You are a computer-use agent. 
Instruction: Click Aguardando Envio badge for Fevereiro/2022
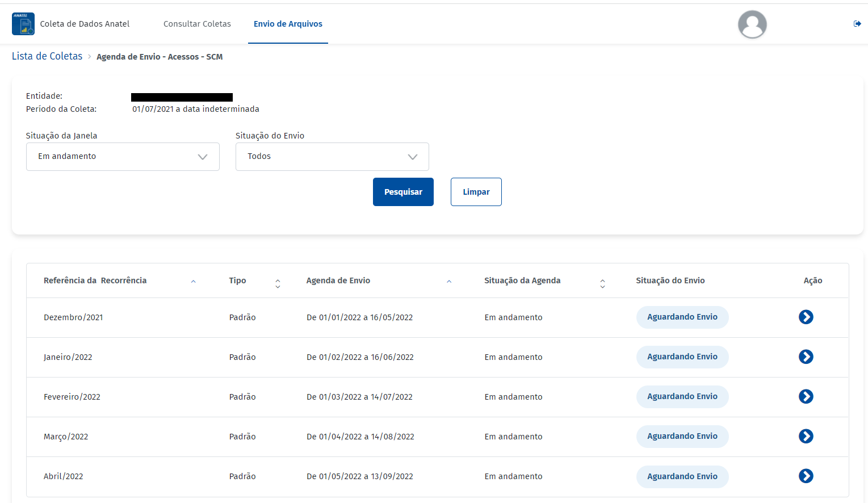(x=682, y=396)
